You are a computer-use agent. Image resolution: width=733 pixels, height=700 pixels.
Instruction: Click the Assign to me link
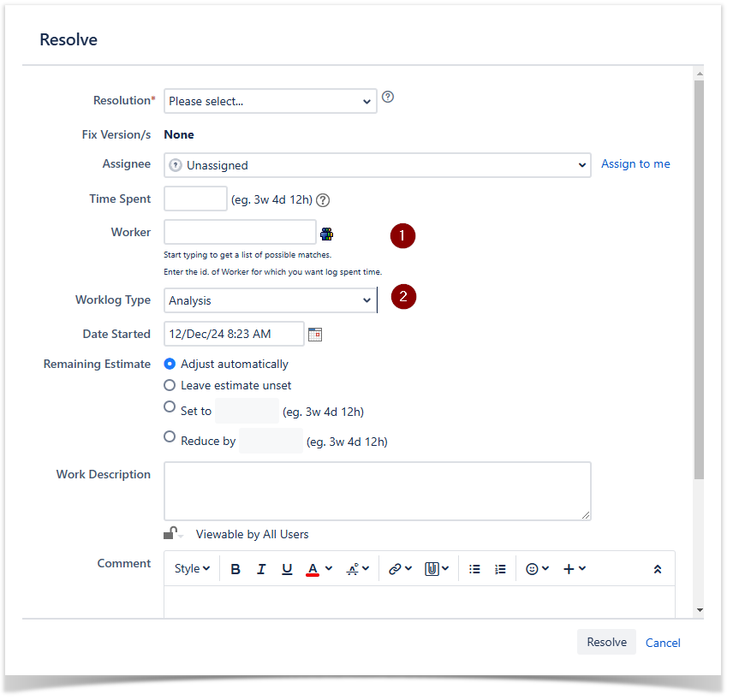click(635, 163)
